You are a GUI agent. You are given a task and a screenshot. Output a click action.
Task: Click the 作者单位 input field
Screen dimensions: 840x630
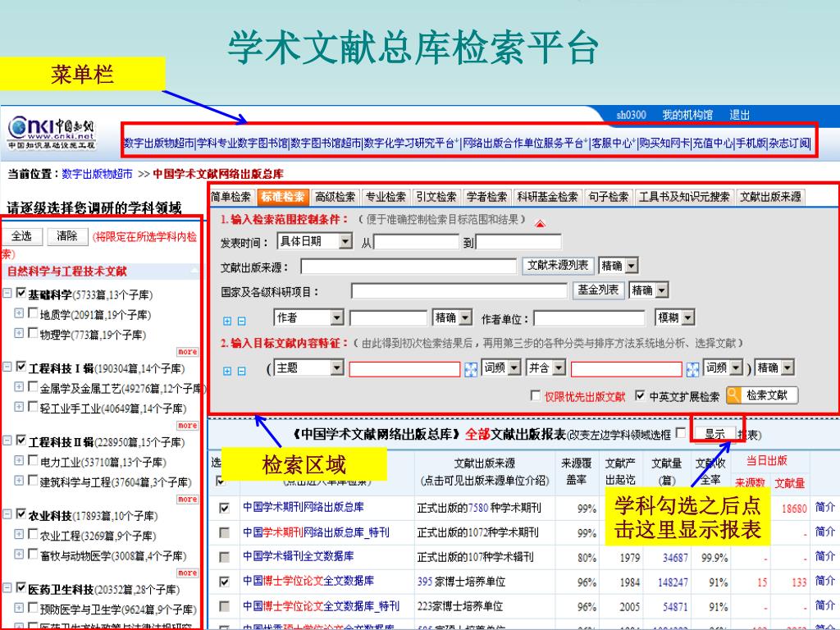tap(589, 319)
